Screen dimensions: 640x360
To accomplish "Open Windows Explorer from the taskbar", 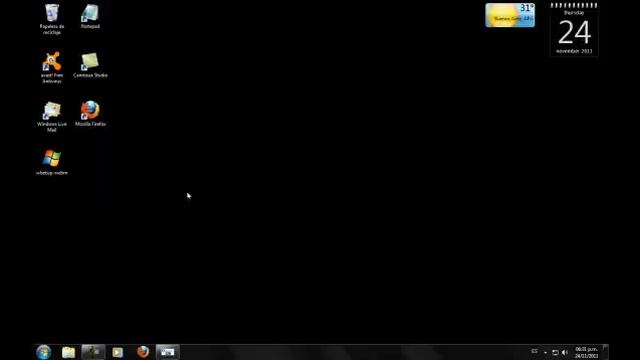I will (x=69, y=352).
